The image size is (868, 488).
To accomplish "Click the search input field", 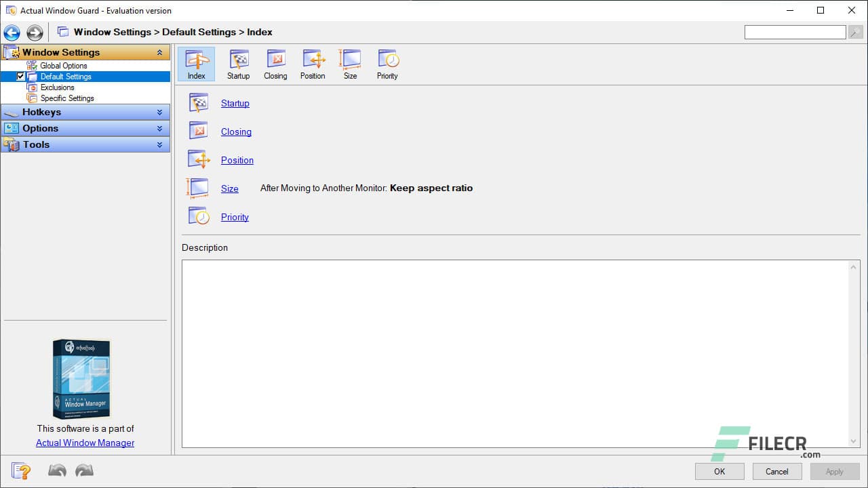I will pyautogui.click(x=795, y=32).
